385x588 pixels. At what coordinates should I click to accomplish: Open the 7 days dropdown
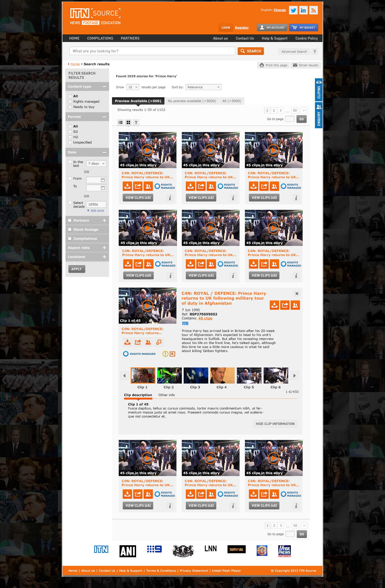(96, 164)
